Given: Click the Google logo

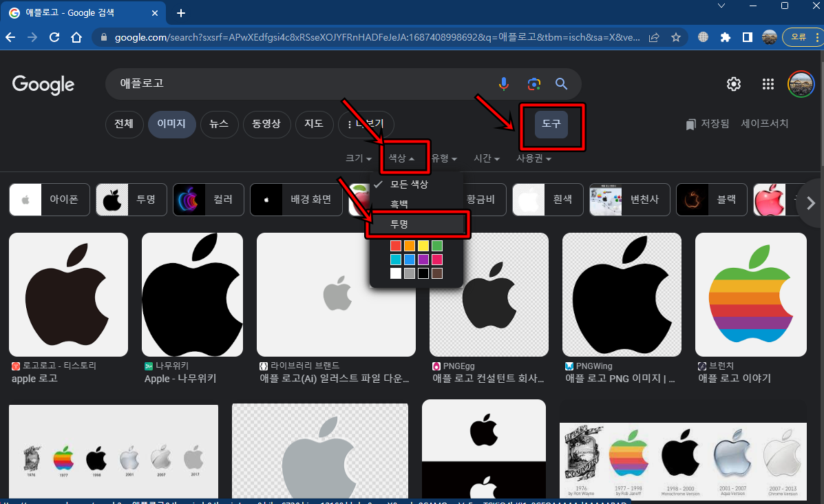Looking at the screenshot, I should 43,85.
